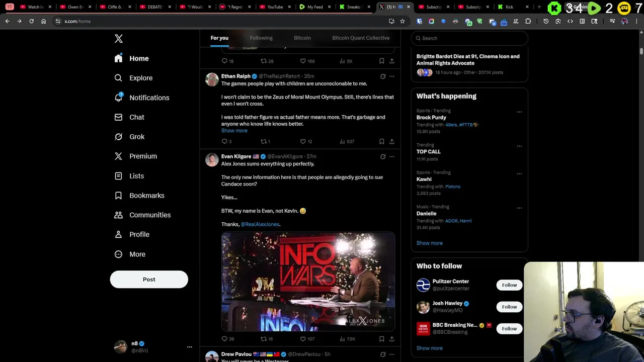Switch to the Bitcoin tab

pos(302,38)
